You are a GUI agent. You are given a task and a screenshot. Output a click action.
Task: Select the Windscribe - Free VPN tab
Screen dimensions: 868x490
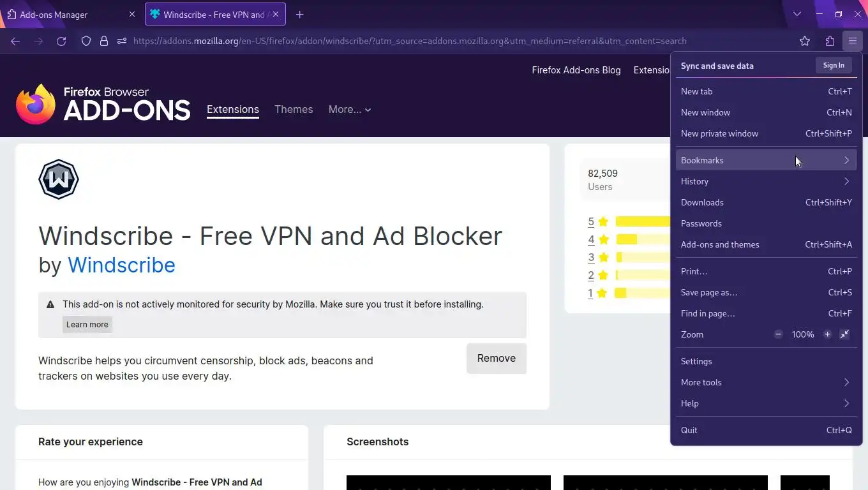click(215, 14)
